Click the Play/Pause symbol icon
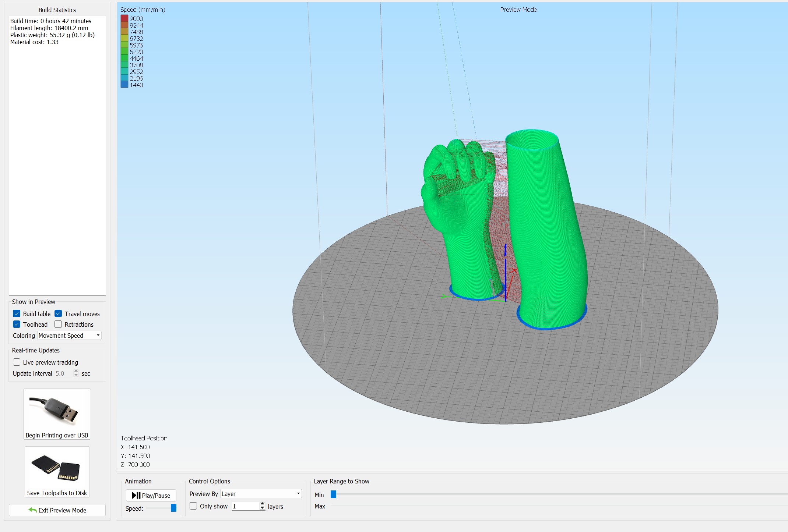 click(x=136, y=495)
